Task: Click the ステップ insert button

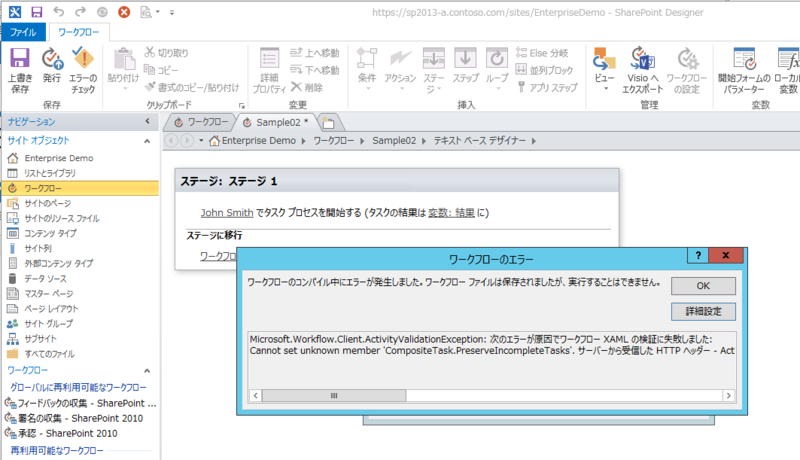Action: [465, 65]
